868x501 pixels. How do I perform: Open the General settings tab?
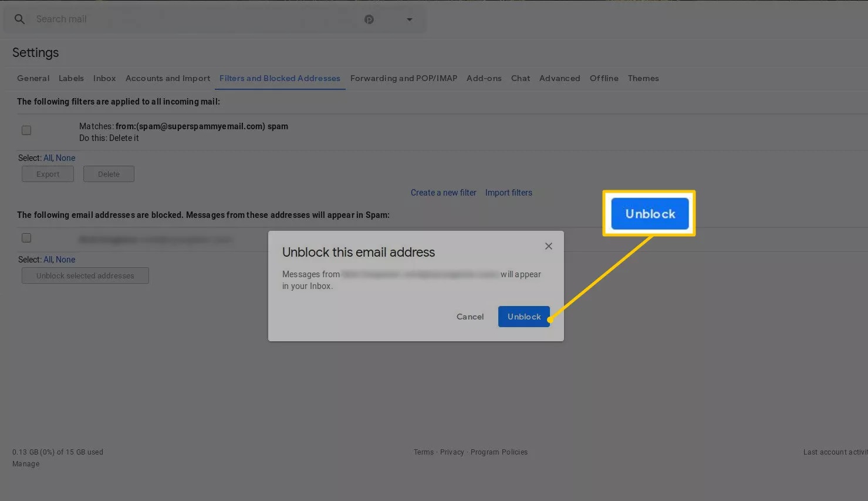pyautogui.click(x=33, y=78)
